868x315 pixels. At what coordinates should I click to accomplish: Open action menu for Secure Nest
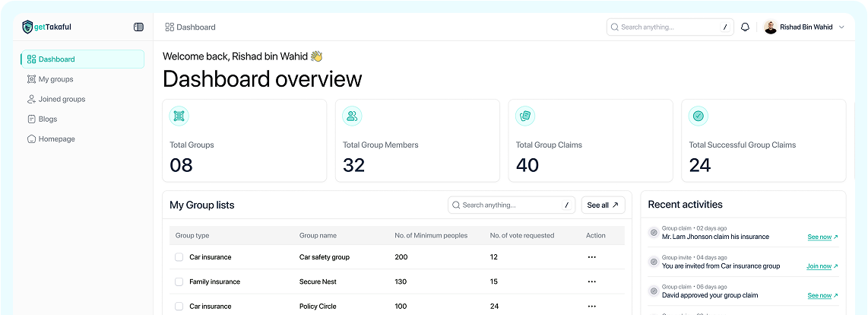tap(592, 282)
